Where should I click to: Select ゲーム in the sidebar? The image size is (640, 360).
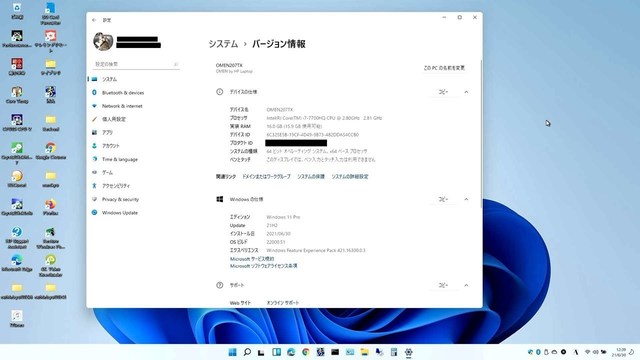107,173
